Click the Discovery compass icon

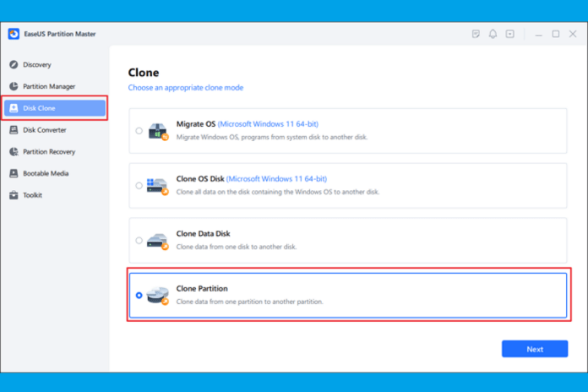coord(14,64)
